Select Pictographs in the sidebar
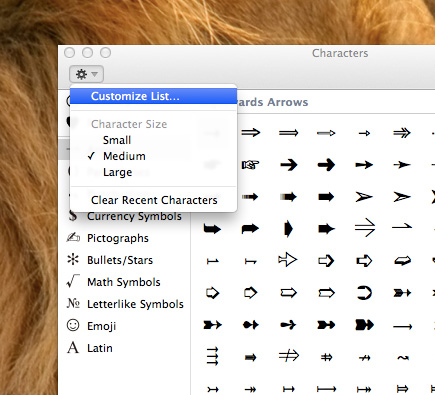 coord(118,238)
